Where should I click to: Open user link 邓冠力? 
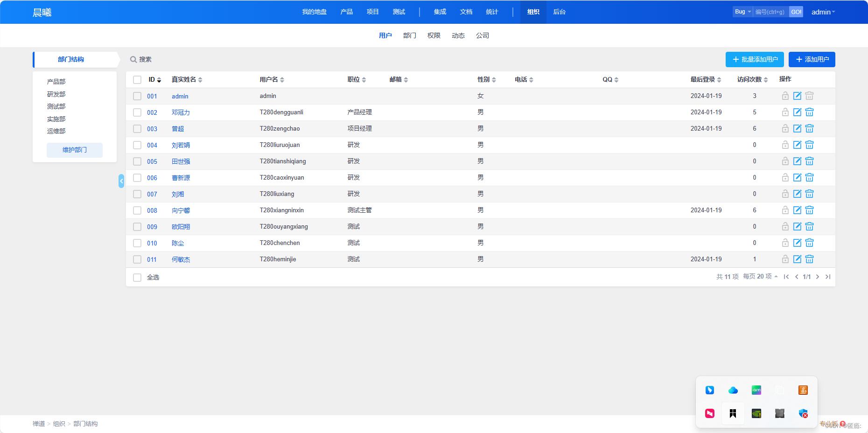[x=181, y=112]
